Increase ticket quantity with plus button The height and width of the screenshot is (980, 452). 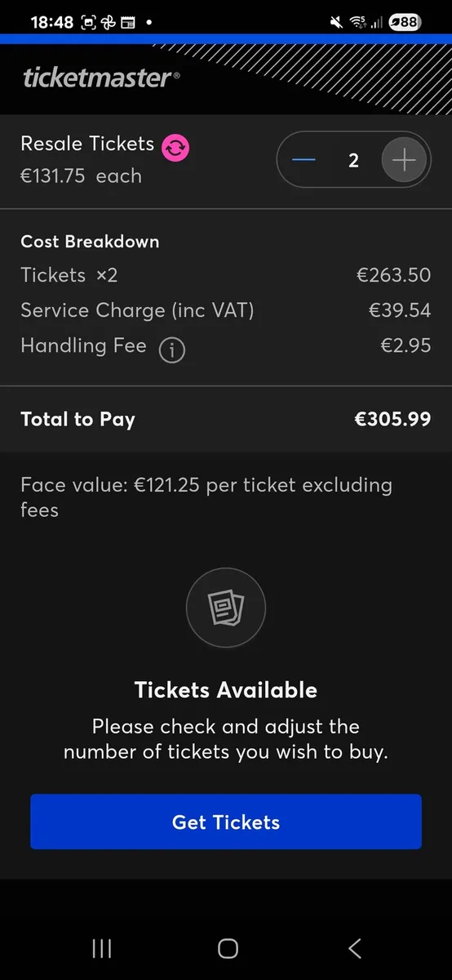[404, 159]
